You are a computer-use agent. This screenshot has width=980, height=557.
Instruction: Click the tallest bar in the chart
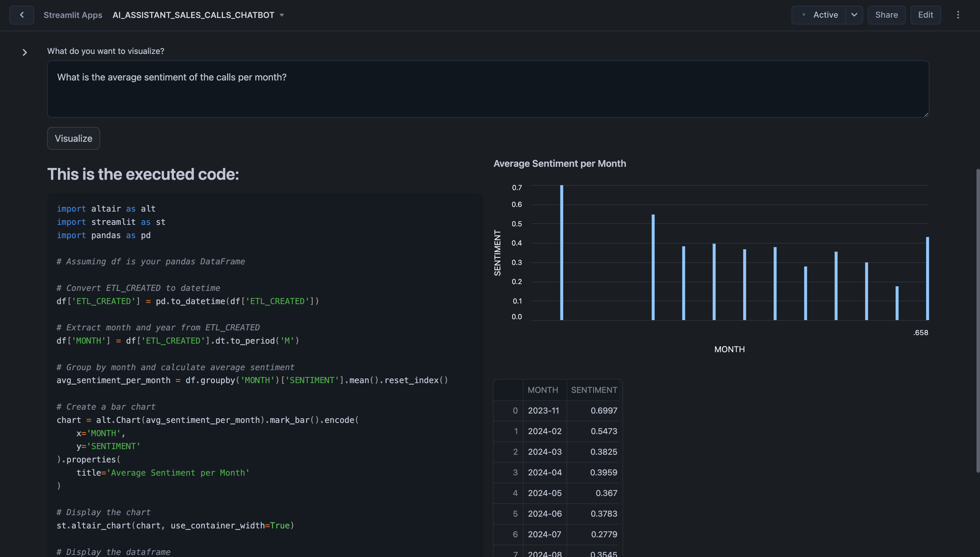562,253
